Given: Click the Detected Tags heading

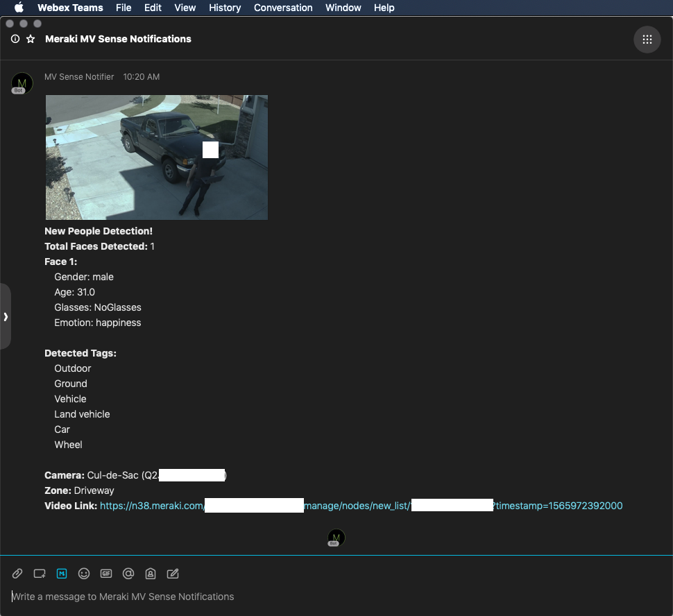Looking at the screenshot, I should (80, 353).
